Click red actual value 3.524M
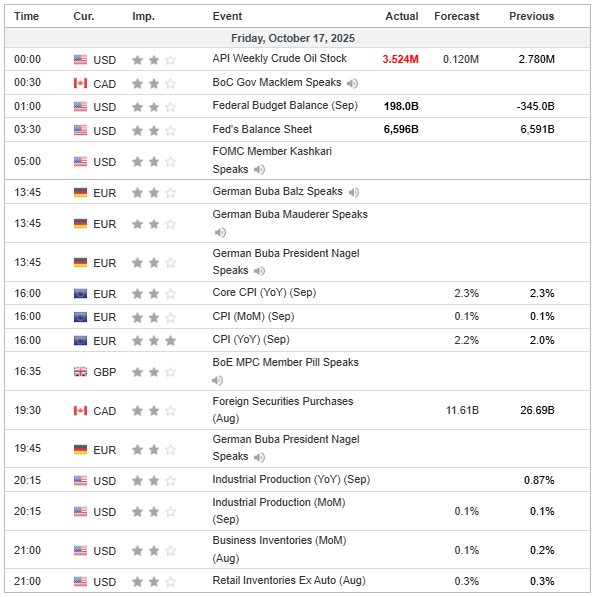This screenshot has height=597, width=595. pos(400,59)
